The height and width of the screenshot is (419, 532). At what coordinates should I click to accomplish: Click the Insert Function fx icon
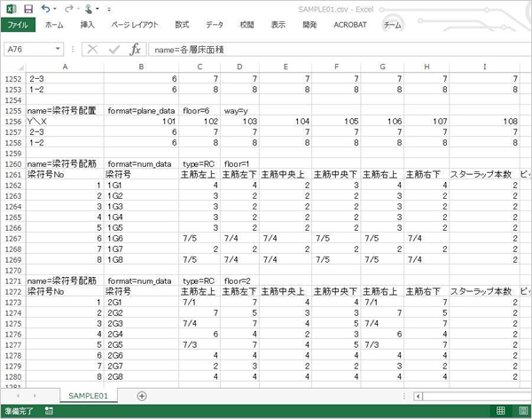pos(135,50)
